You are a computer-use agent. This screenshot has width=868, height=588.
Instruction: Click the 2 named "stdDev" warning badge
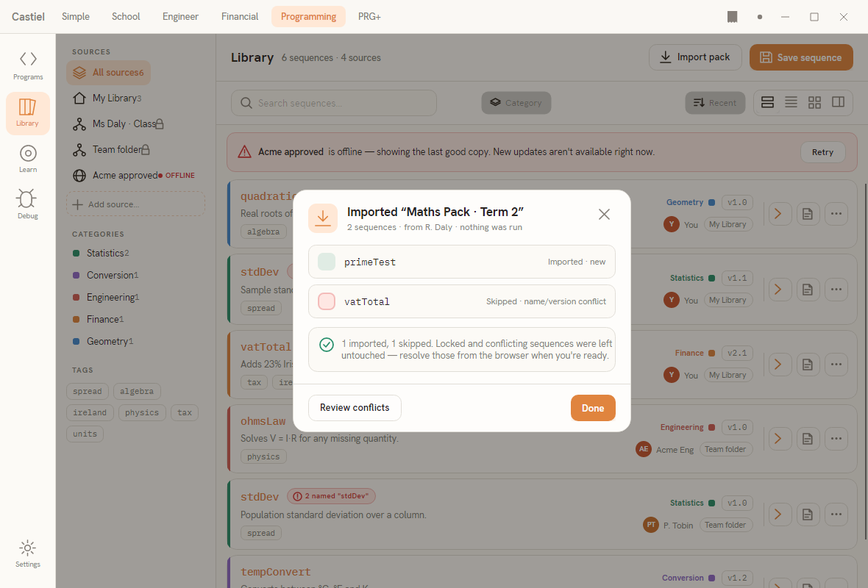331,496
